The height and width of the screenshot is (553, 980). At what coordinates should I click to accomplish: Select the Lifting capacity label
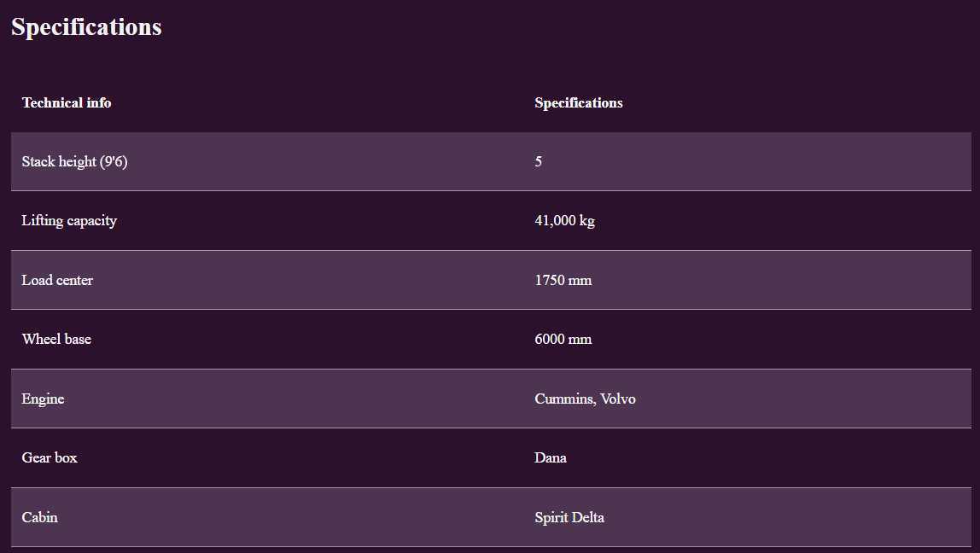click(69, 220)
